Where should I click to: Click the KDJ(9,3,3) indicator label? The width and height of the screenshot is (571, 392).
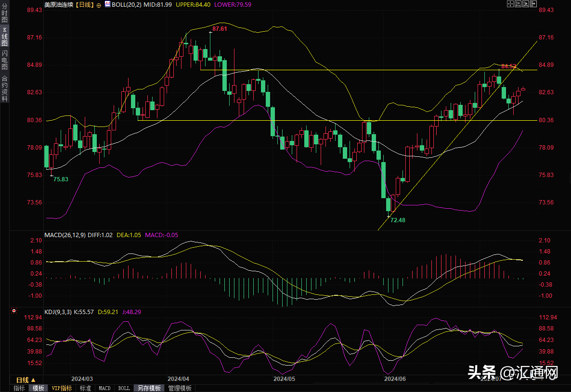pos(58,312)
